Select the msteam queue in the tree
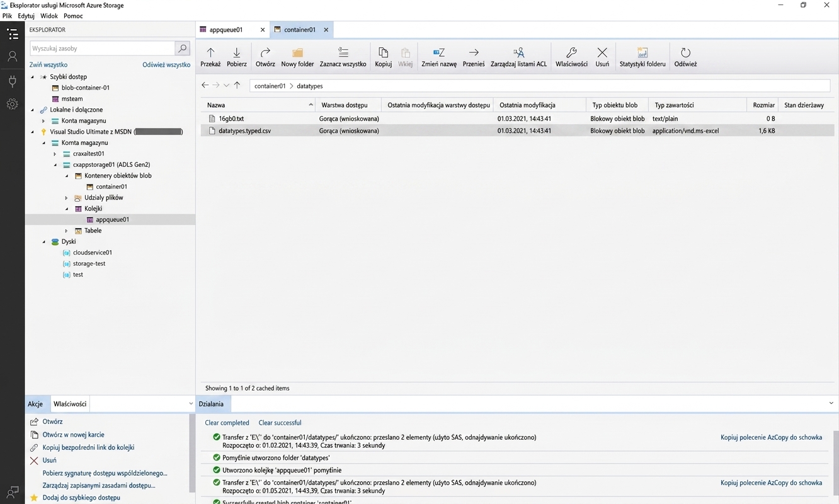This screenshot has height=504, width=839. [x=72, y=99]
